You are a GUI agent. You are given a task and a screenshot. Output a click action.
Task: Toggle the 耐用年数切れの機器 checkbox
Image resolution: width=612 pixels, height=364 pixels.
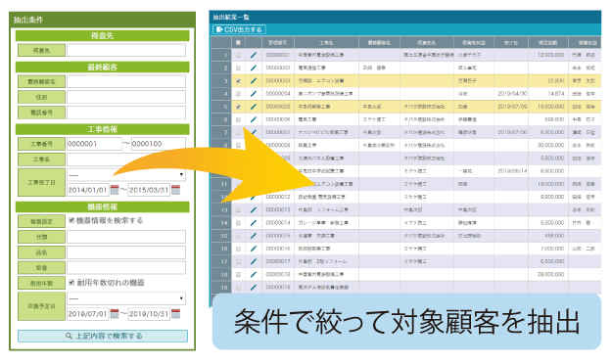(x=71, y=283)
